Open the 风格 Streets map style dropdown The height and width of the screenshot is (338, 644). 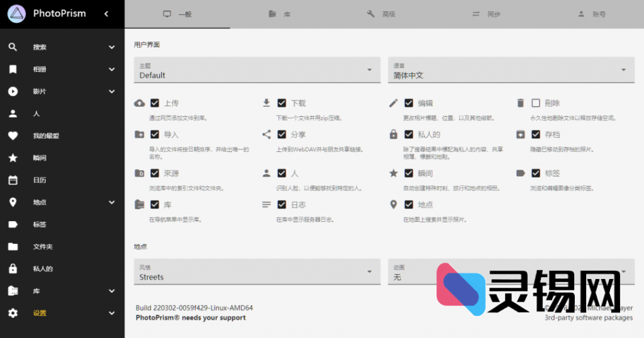[x=257, y=272]
